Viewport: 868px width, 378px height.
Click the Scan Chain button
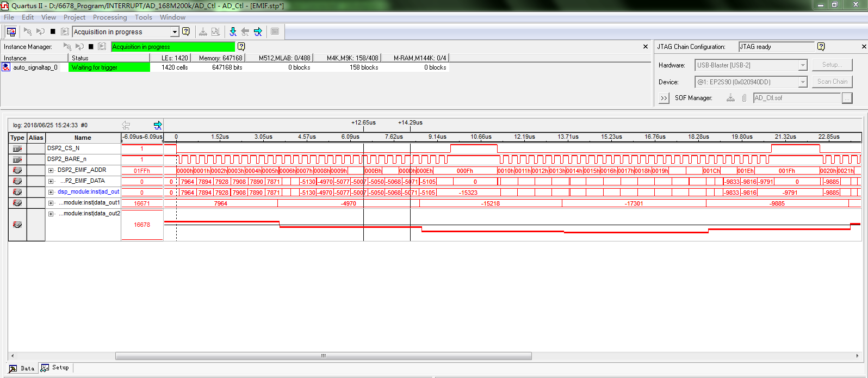coord(832,82)
